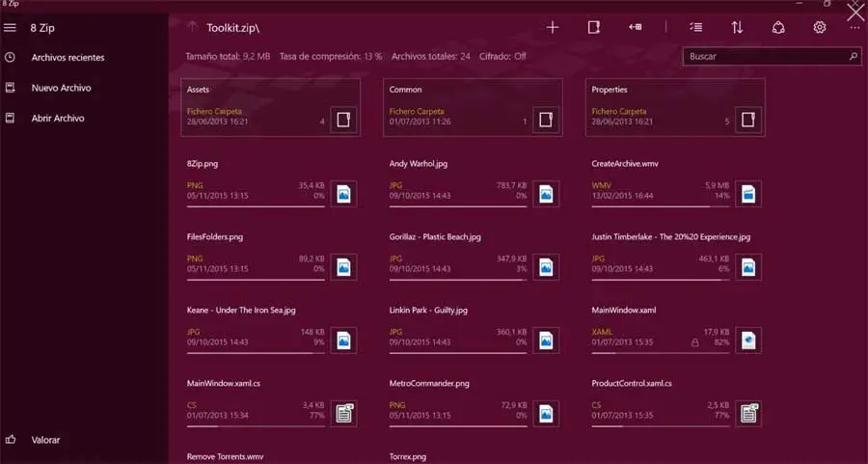This screenshot has height=464, width=868.
Task: Click the image icon for MetroCommander.png
Action: pyautogui.click(x=546, y=414)
